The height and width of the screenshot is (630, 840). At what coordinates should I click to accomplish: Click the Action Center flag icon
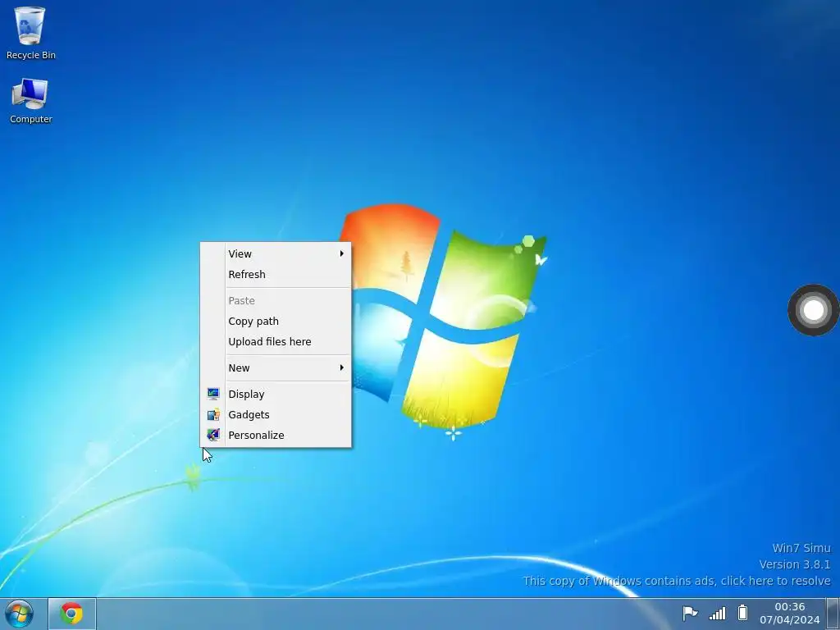pos(690,613)
